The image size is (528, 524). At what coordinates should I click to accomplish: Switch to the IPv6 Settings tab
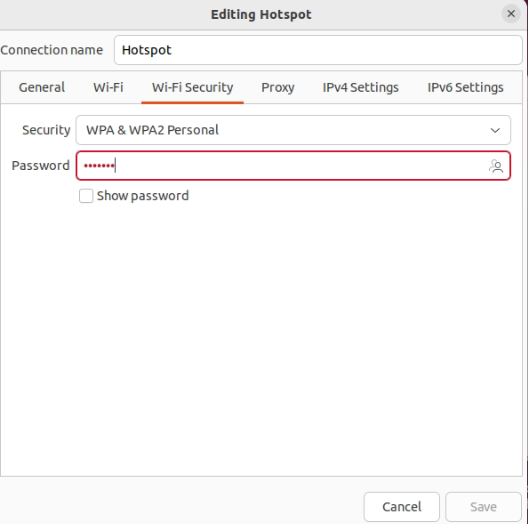click(465, 88)
